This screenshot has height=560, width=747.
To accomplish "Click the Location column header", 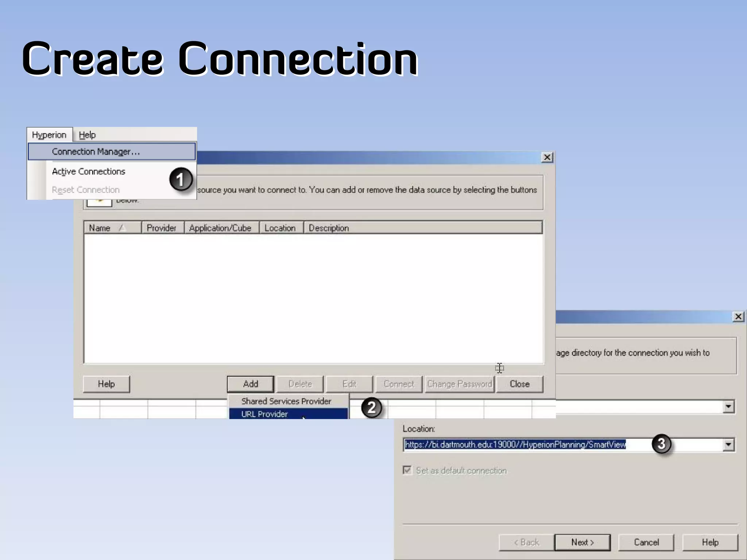I will (281, 228).
